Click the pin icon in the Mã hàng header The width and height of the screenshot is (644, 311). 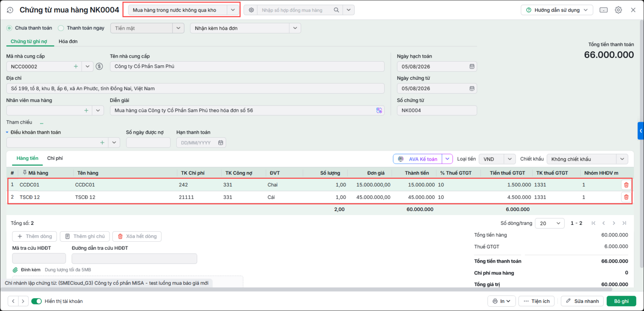[x=25, y=173]
